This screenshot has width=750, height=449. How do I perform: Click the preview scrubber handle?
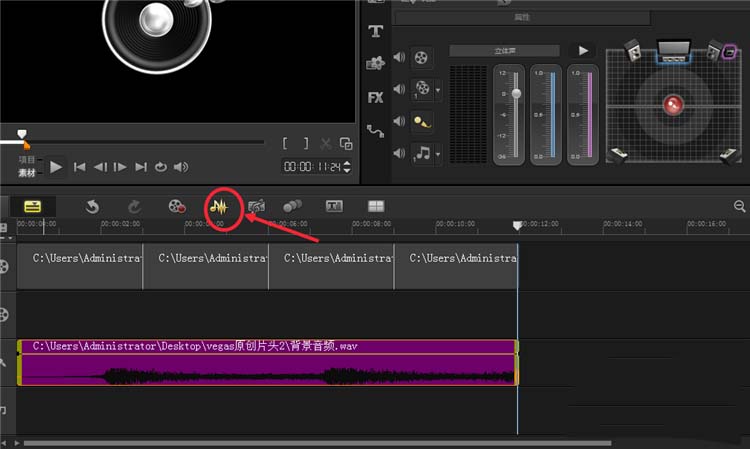click(x=22, y=134)
